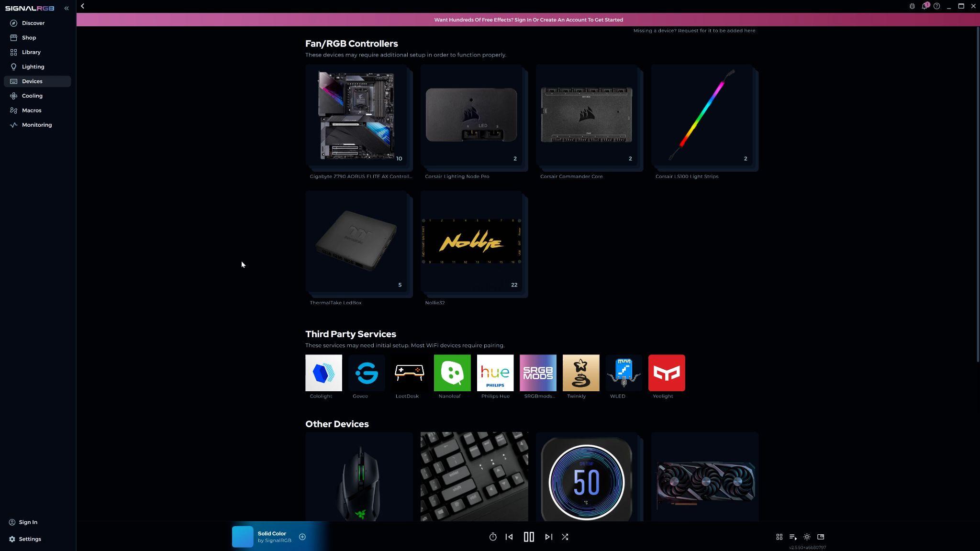Click the SignalRGB logo
Viewport: 980px width, 551px height.
pos(30,8)
